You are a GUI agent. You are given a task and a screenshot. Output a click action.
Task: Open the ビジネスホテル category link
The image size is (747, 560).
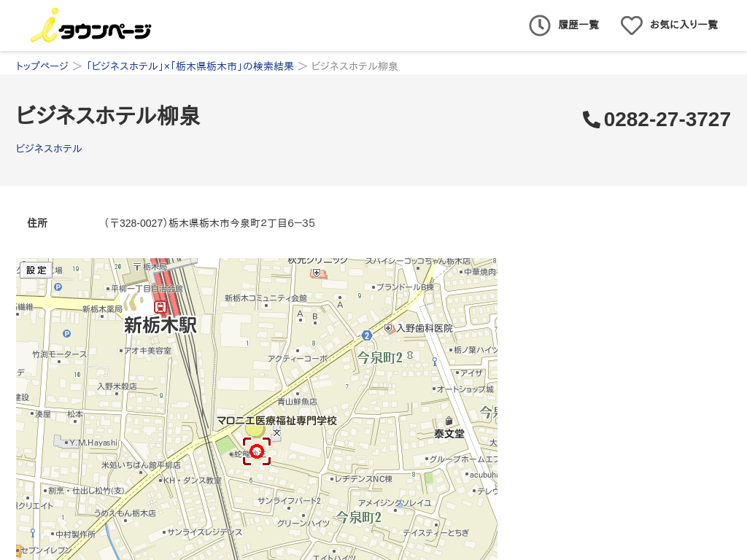[49, 149]
